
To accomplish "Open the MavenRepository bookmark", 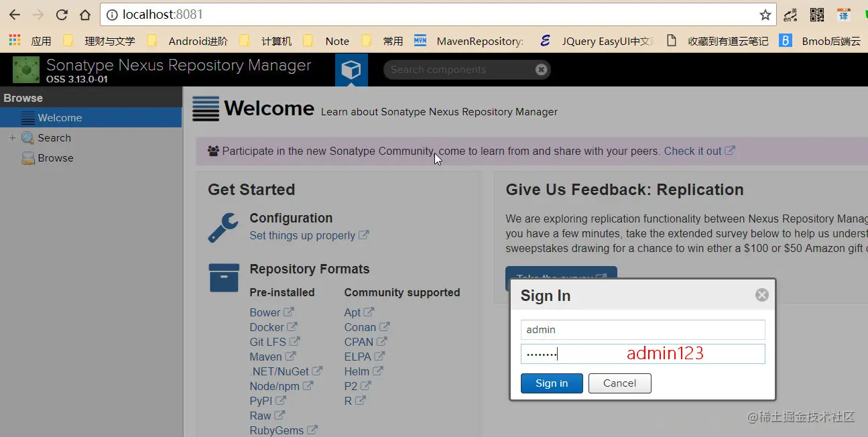I will [x=469, y=41].
